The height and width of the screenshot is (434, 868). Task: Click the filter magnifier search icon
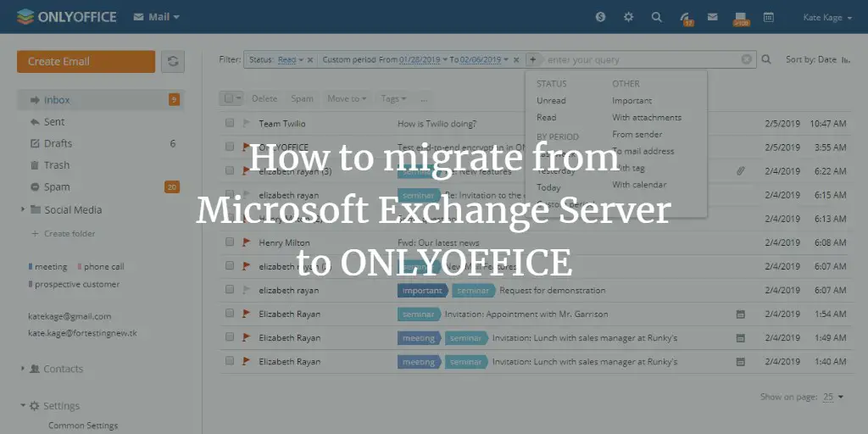tap(766, 59)
